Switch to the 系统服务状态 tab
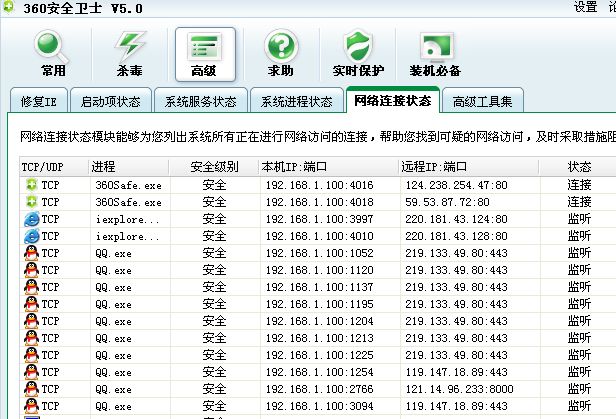 click(x=201, y=101)
